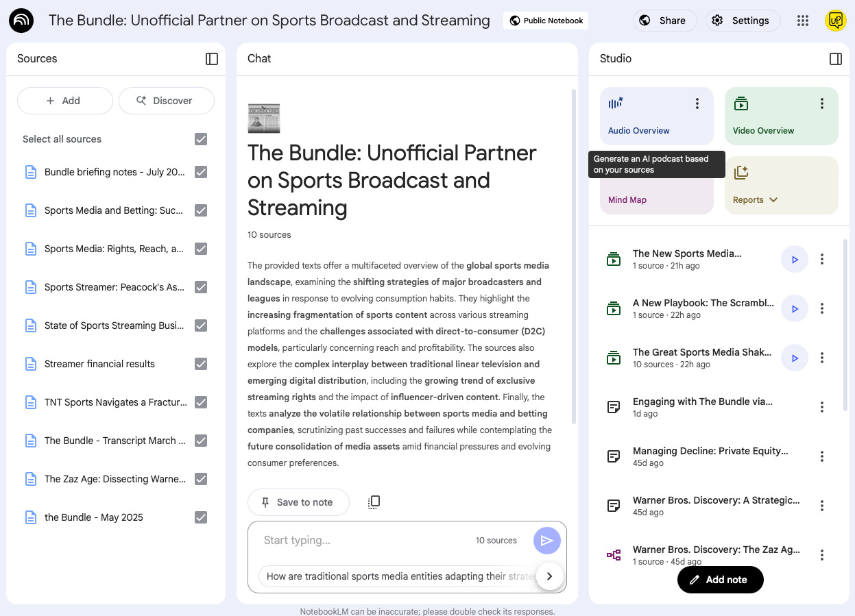Viewport: 855px width, 616px height.
Task: Click the 10 sources label in chat input
Action: click(496, 541)
